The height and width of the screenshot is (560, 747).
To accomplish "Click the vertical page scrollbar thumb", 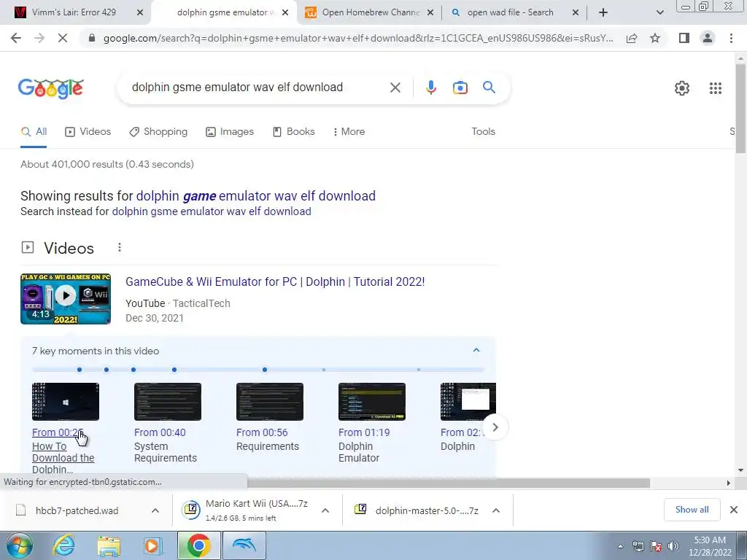I will click(740, 109).
